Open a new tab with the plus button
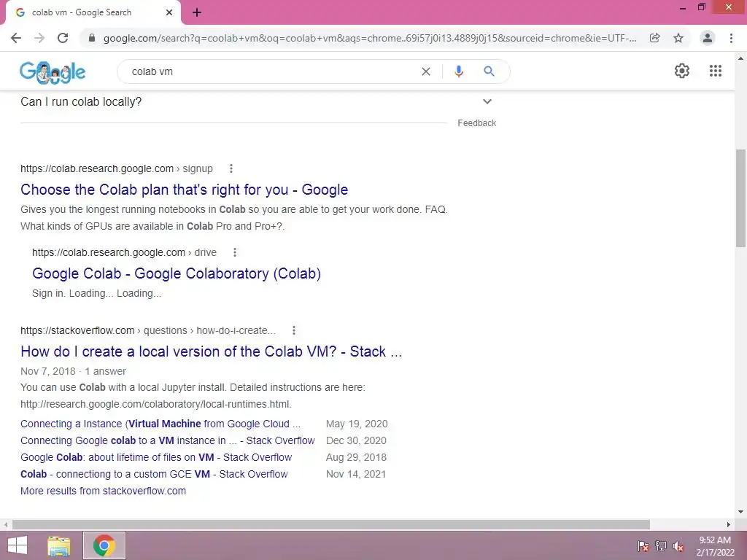The image size is (747, 560). coord(197,13)
